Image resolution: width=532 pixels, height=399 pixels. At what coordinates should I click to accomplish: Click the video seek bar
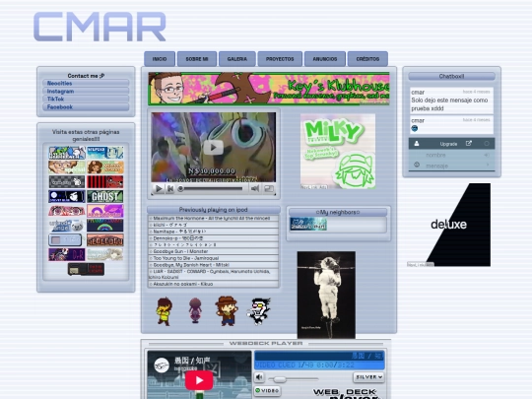[212, 188]
